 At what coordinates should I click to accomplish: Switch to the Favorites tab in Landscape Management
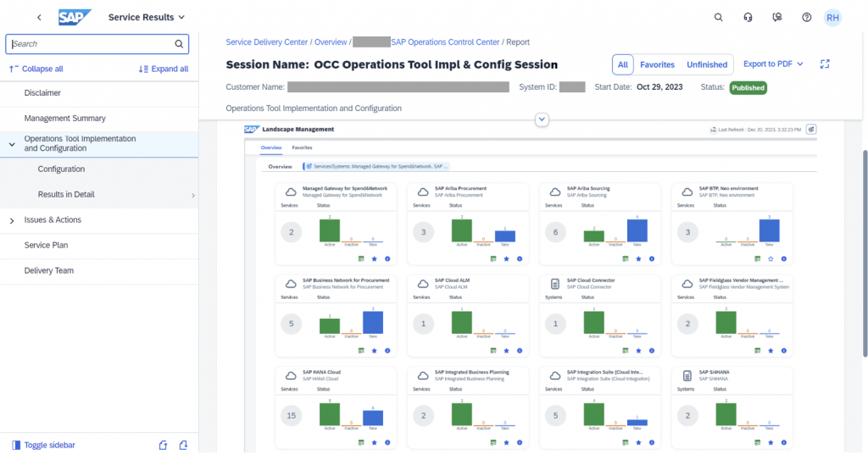(303, 147)
